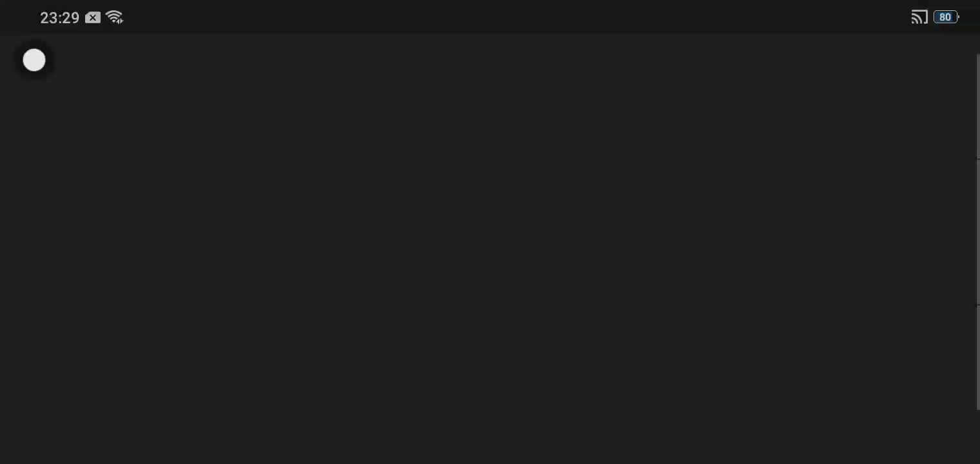Click the empty dark area in the screen center
980x464 pixels.
(490, 248)
